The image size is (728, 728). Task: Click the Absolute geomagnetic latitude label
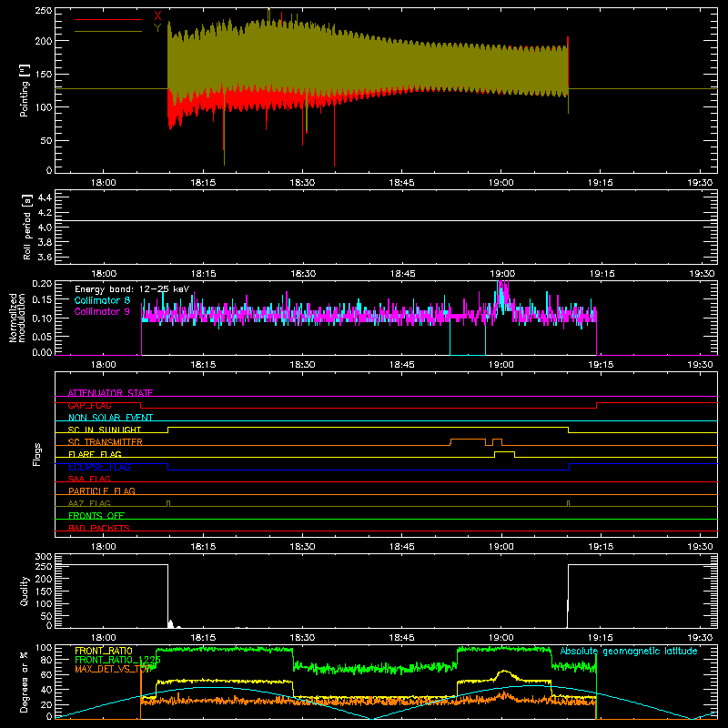(x=629, y=651)
